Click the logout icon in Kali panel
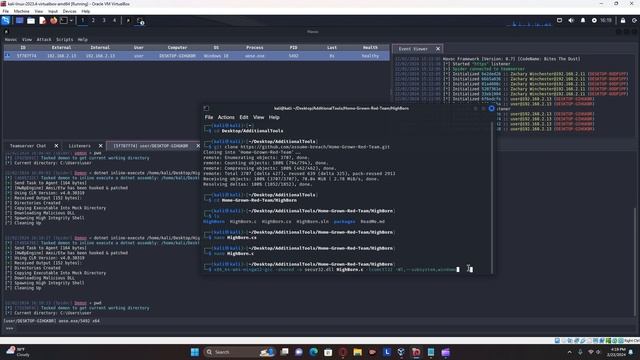 634,20
